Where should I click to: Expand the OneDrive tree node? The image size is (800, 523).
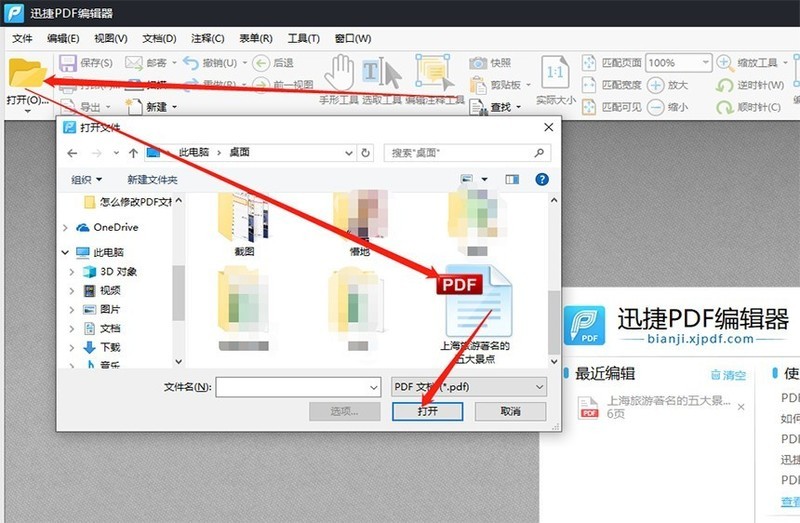coord(65,228)
